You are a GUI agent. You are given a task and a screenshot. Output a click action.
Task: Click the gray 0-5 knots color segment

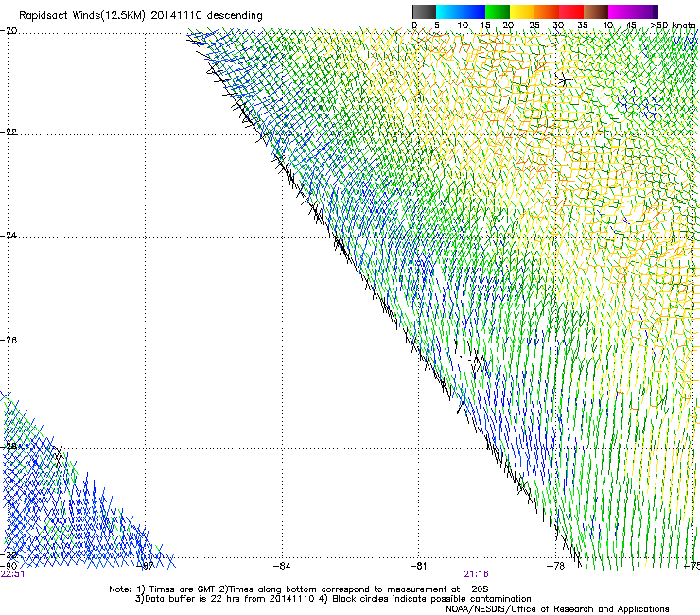pyautogui.click(x=424, y=11)
